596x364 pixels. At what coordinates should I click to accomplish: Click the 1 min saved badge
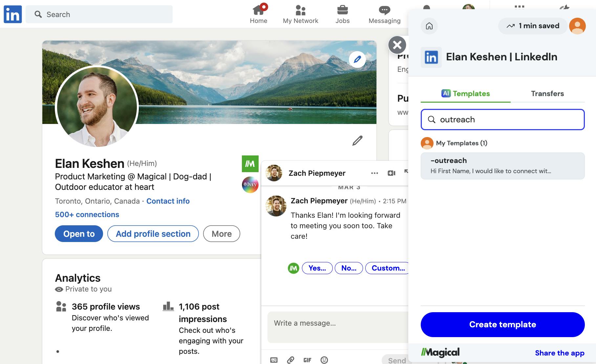[533, 26]
